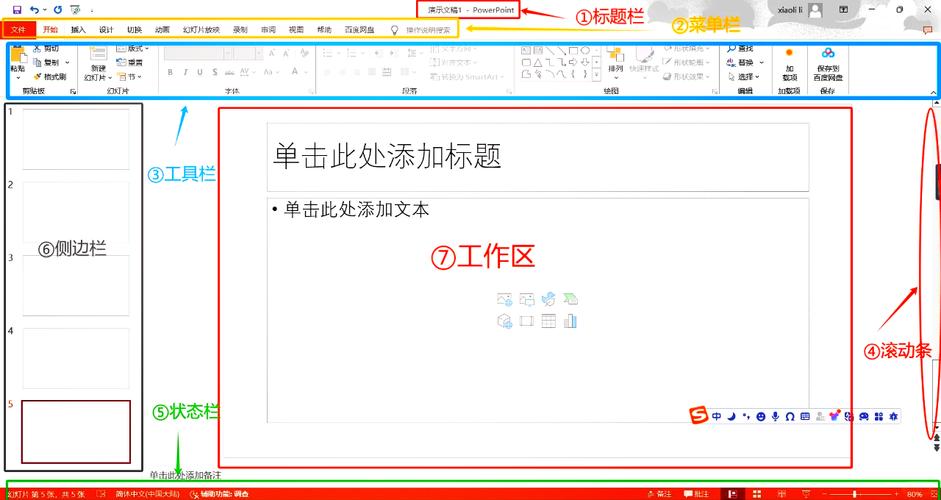Switch to the 幻灯片放映 (Slide Show) tab
Viewport: 941px width, 500px height.
(202, 29)
